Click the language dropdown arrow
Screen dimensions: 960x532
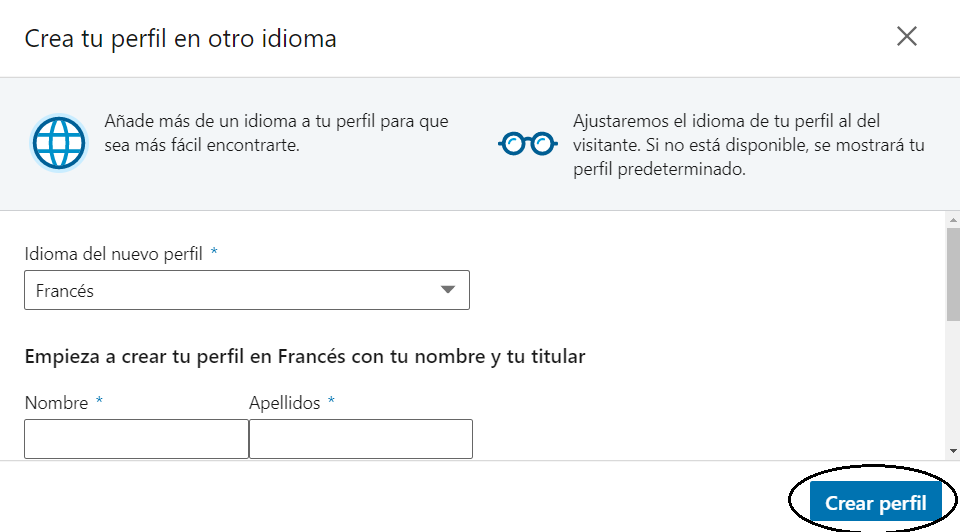pos(448,291)
